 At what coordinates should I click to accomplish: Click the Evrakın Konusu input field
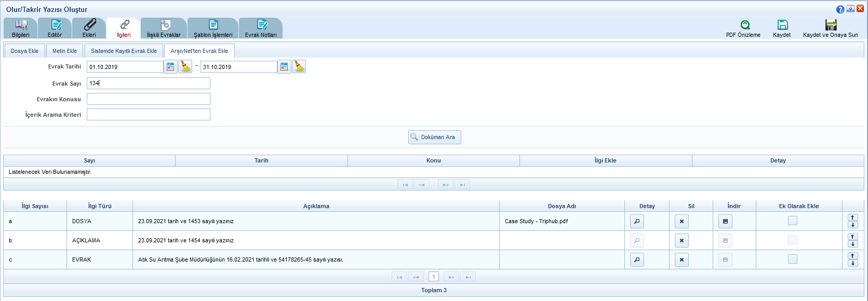click(x=149, y=99)
